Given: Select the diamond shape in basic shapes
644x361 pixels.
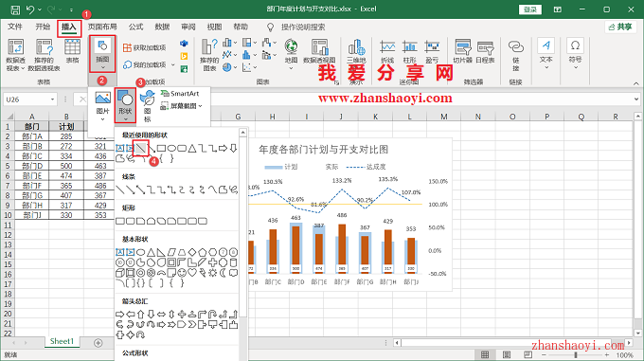Looking at the screenshot, I should pyautogui.click(x=192, y=252).
